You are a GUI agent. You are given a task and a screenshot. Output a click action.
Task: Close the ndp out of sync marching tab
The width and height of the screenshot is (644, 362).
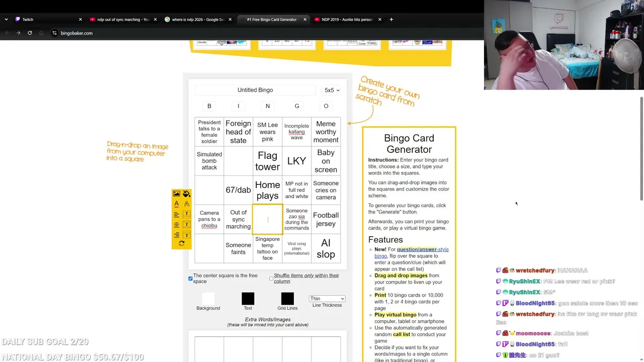[155, 20]
